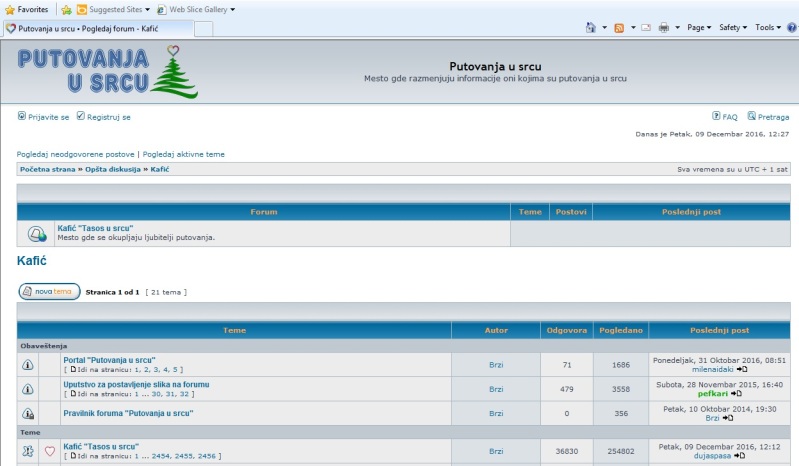Open the IE Help question mark icon
799x466 pixels.
[792, 28]
